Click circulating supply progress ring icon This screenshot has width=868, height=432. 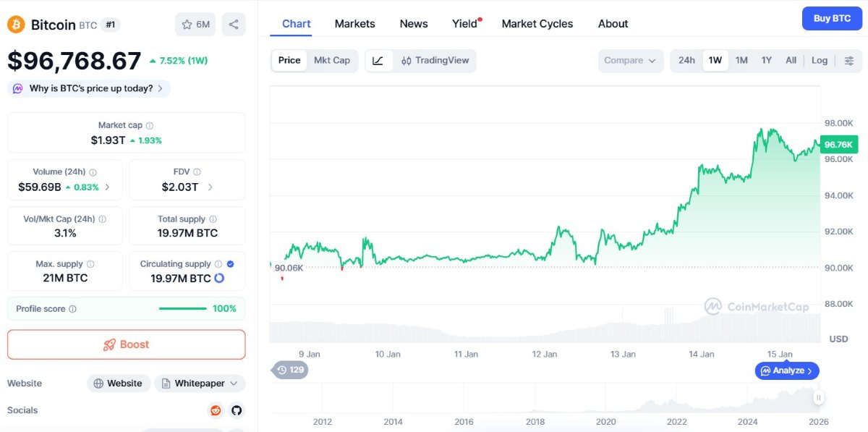219,278
